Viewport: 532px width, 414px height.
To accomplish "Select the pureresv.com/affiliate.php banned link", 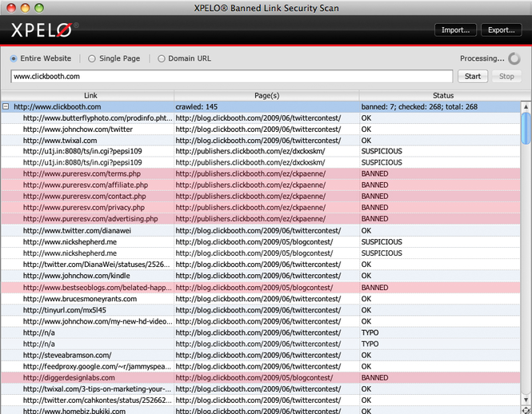I will [86, 185].
